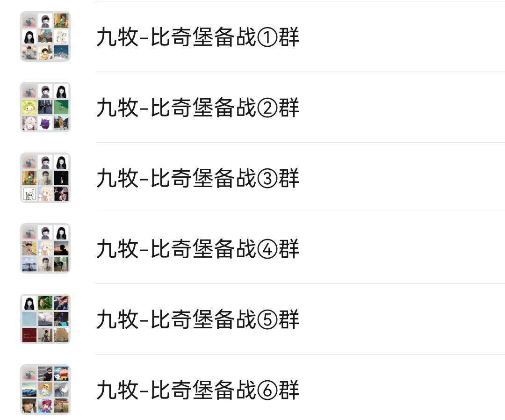Image resolution: width=505 pixels, height=420 pixels.
Task: Click the purple Gengar member avatar
Action: tap(45, 123)
